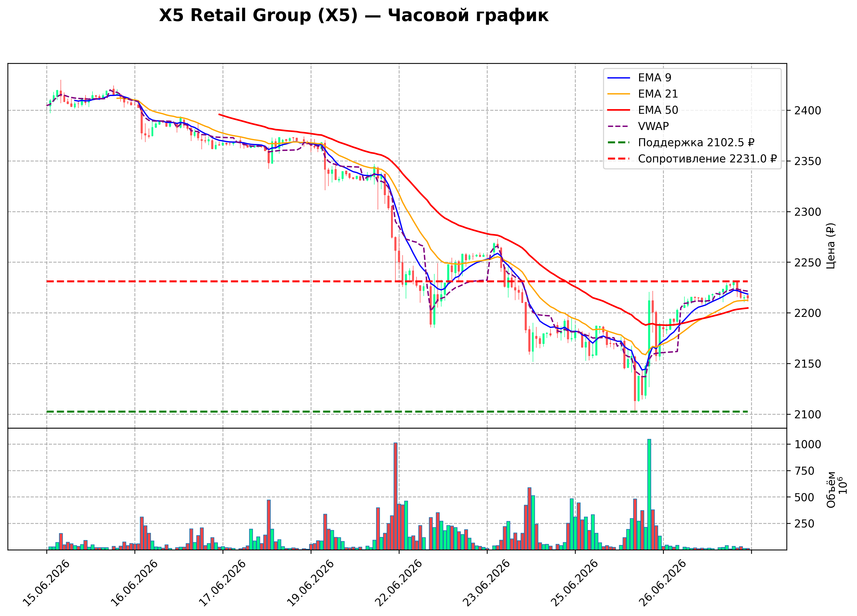Select the EMA 9 legend entry
The width and height of the screenshot is (857, 616).
pyautogui.click(x=639, y=77)
